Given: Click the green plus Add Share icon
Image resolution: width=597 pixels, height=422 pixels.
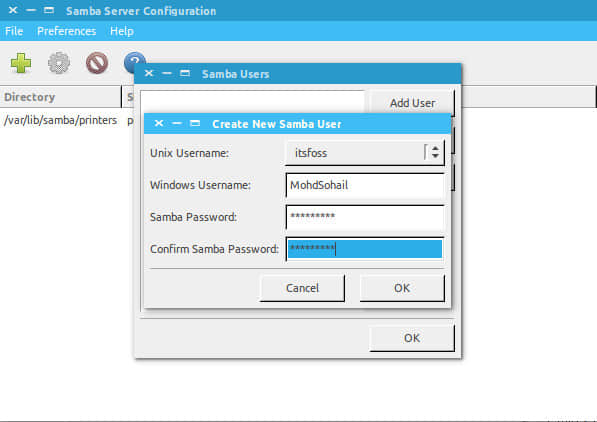Looking at the screenshot, I should 21,63.
